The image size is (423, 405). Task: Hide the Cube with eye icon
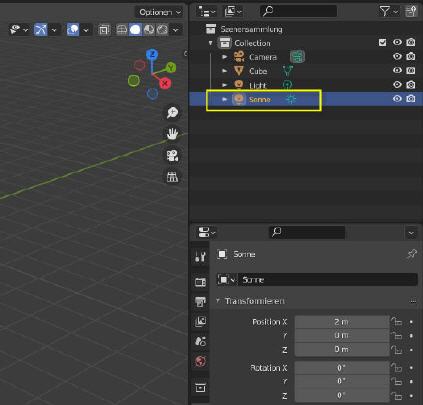(x=397, y=70)
